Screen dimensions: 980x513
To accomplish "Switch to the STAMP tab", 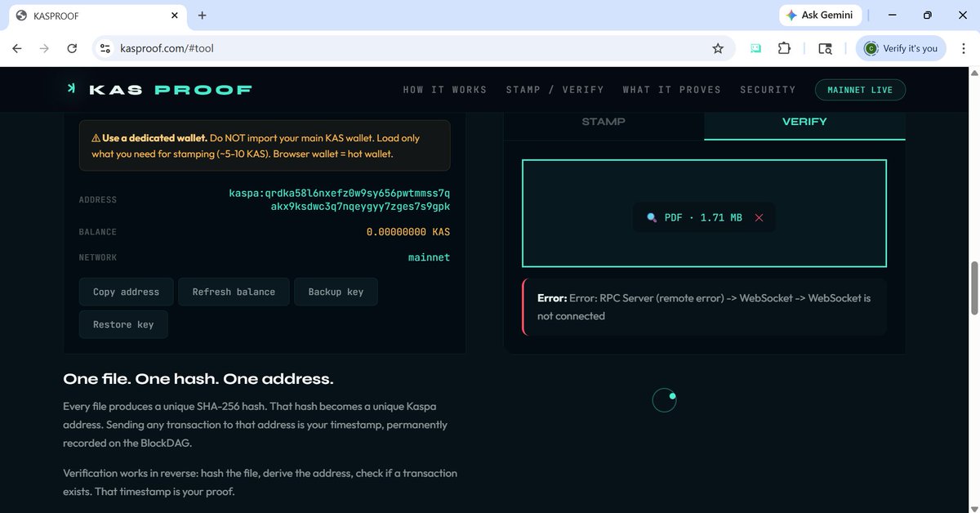I will click(604, 122).
